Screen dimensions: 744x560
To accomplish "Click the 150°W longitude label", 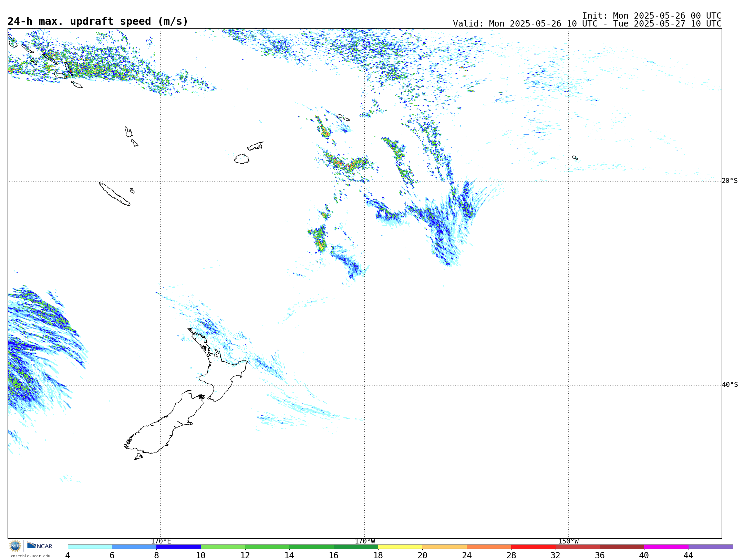I will 568,541.
